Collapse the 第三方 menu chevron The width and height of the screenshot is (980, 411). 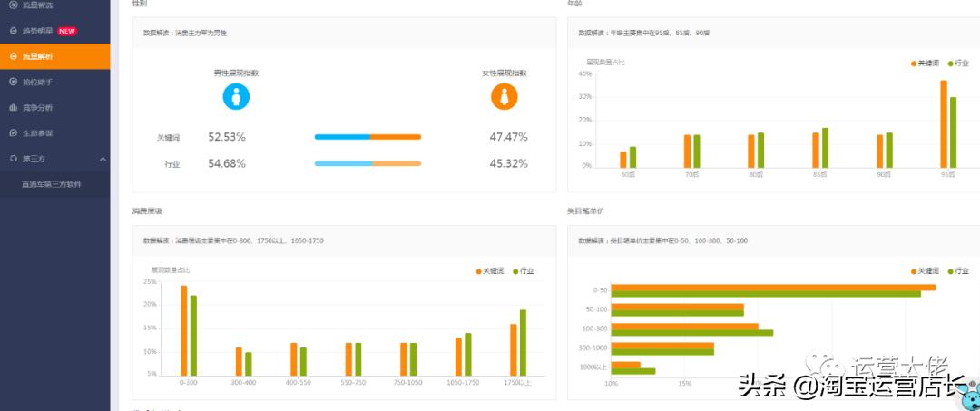coord(103,160)
